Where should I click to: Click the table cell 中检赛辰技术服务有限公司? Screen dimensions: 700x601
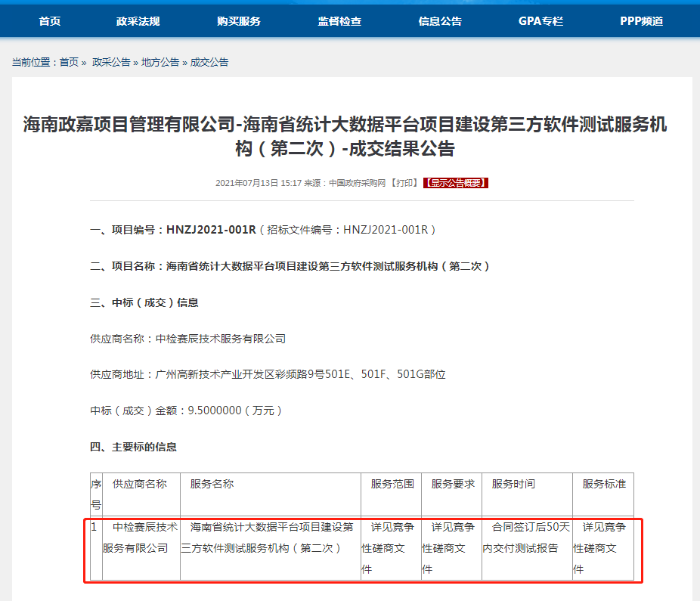(141, 549)
